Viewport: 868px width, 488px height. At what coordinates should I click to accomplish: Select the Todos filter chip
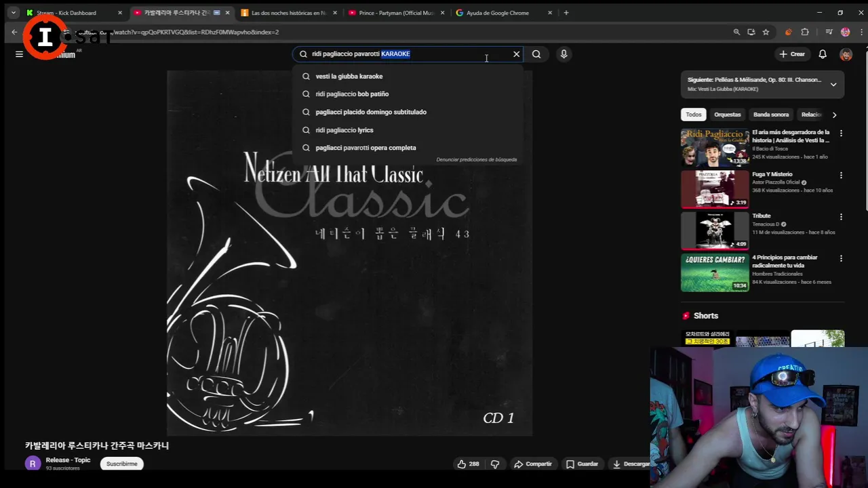[x=694, y=115]
